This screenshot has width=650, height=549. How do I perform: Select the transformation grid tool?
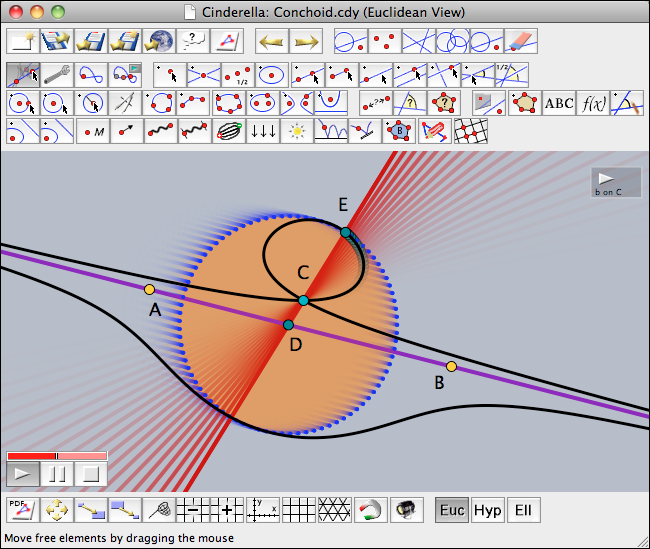point(471,131)
